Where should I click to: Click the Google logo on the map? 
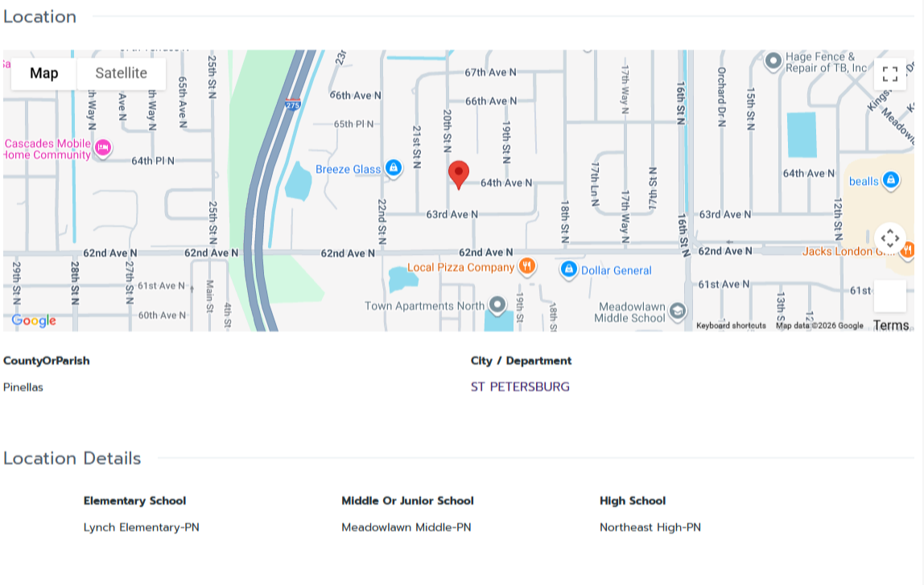pos(34,320)
